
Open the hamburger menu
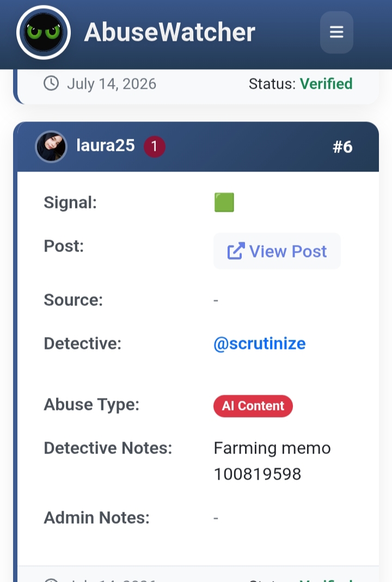pyautogui.click(x=336, y=32)
